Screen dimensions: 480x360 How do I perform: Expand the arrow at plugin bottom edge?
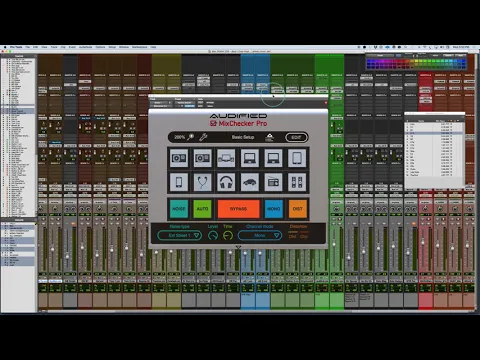pyautogui.click(x=238, y=247)
